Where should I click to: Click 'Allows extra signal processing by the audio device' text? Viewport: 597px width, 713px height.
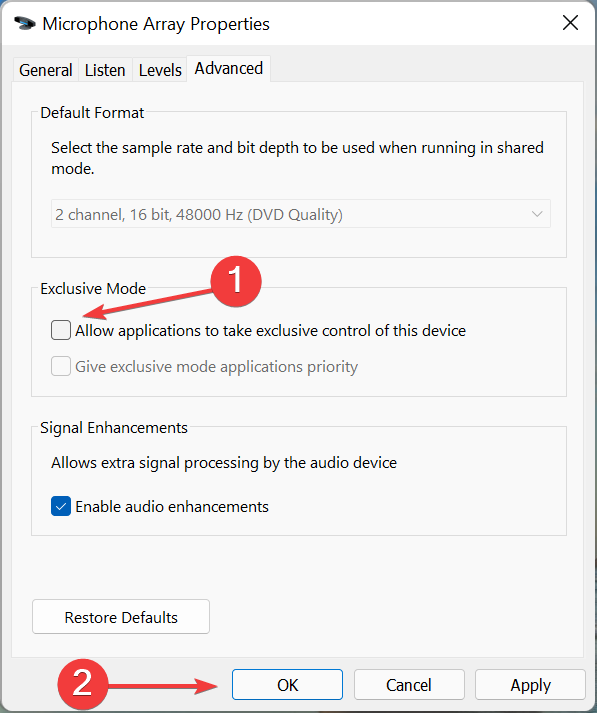224,463
